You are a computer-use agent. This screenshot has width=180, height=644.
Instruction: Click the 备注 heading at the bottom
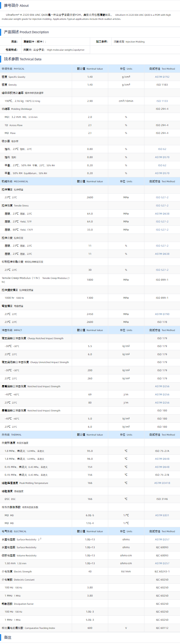8,637
